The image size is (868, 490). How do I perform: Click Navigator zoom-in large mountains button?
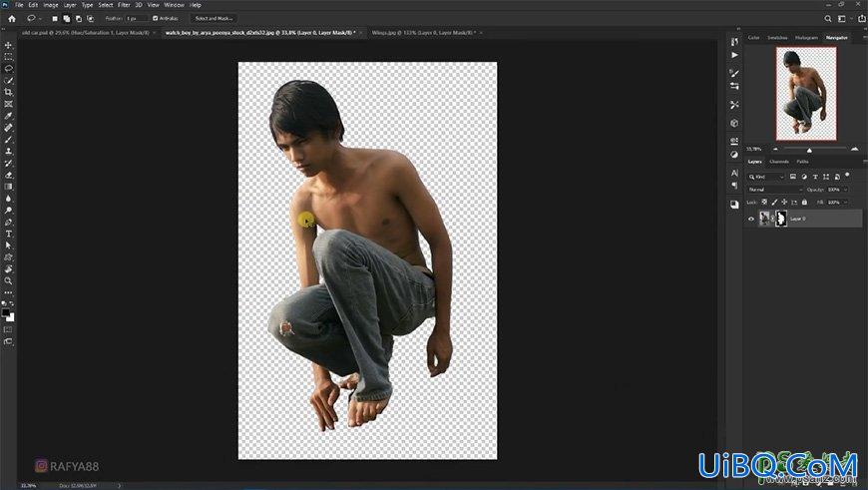(x=855, y=149)
